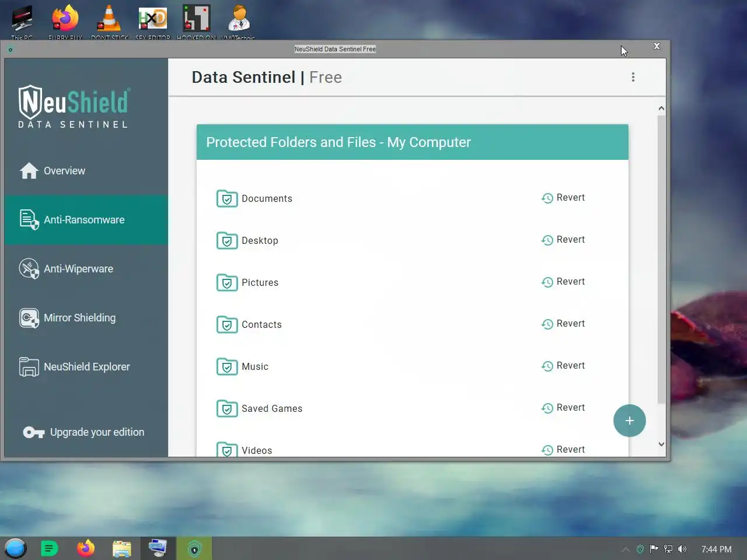
Task: Open the green notes app in taskbar
Action: (50, 548)
